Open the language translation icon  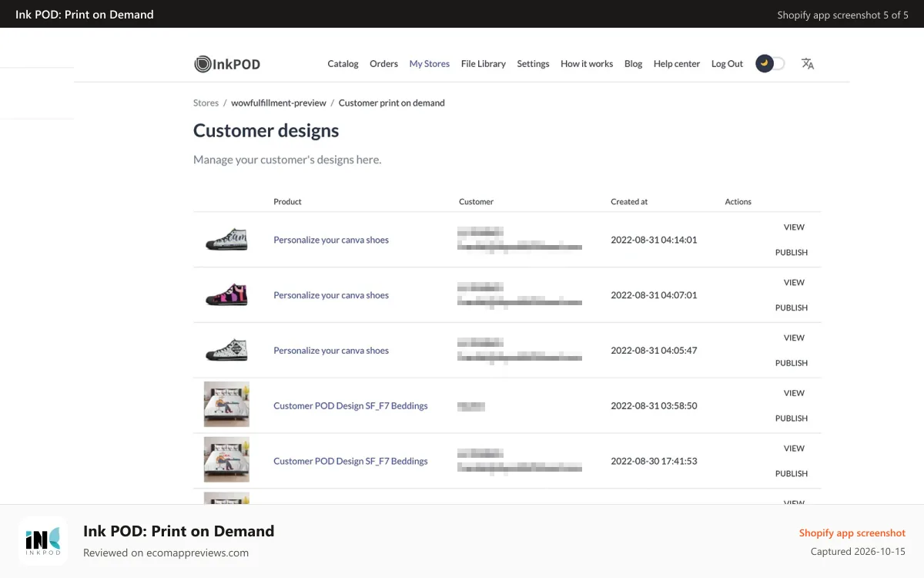(808, 64)
